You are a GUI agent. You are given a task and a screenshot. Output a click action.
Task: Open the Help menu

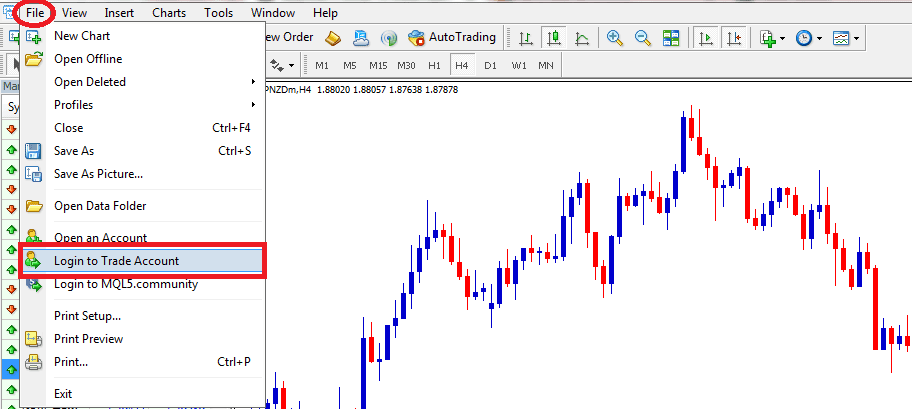325,12
